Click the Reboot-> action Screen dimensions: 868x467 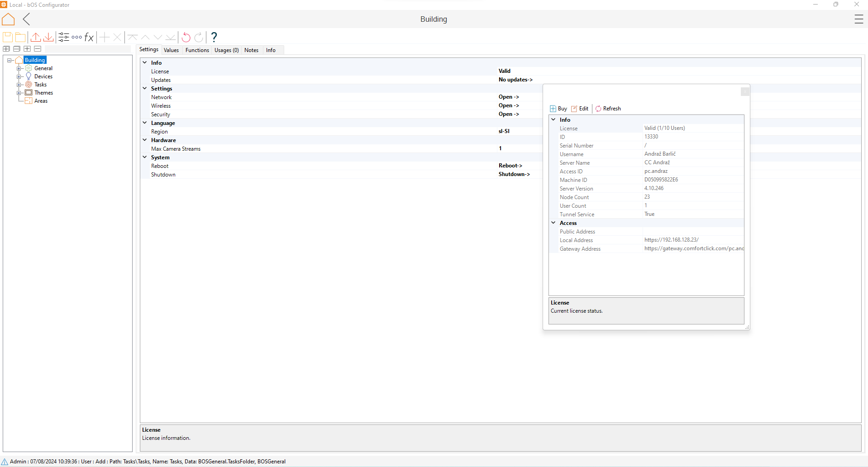pos(510,166)
